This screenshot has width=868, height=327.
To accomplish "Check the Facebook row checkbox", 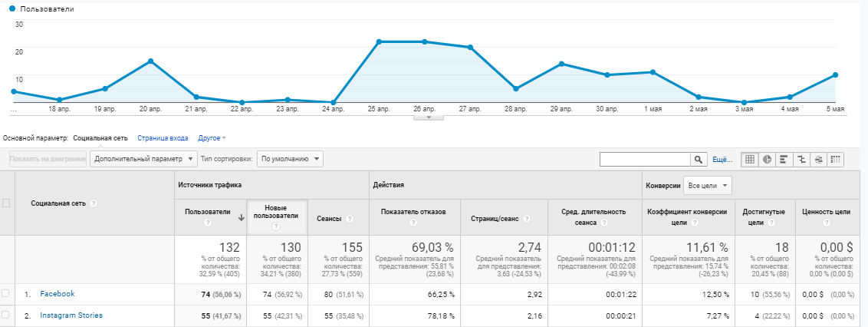I will click(x=5, y=293).
